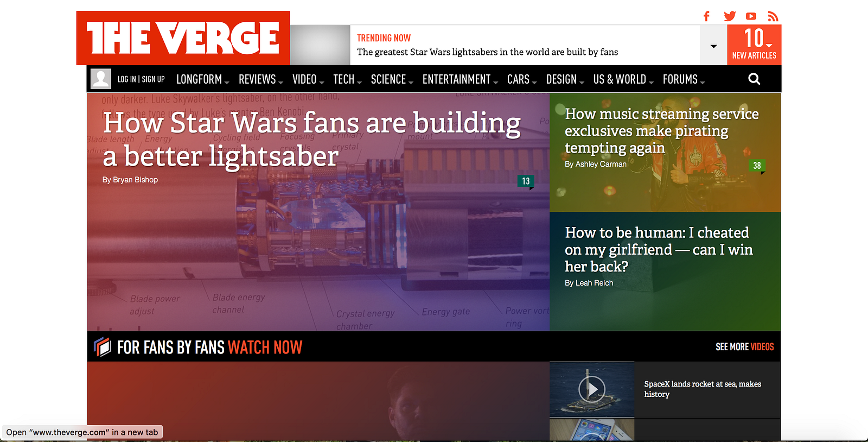This screenshot has height=442, width=868.
Task: Expand the Cars menu
Action: (x=522, y=79)
